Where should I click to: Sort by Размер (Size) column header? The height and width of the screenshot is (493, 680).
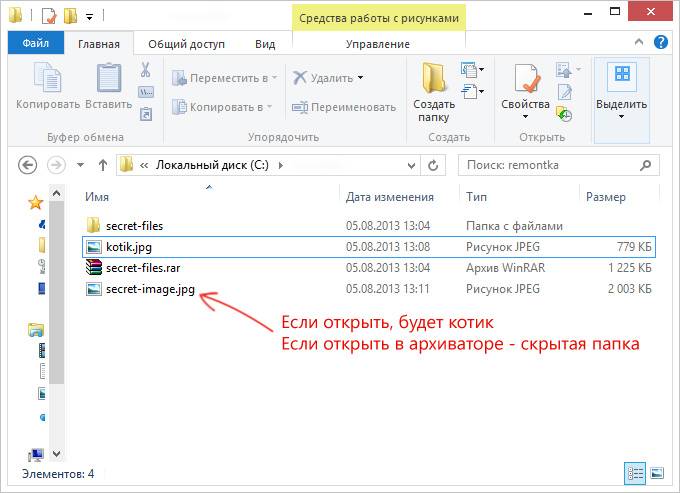point(606,197)
